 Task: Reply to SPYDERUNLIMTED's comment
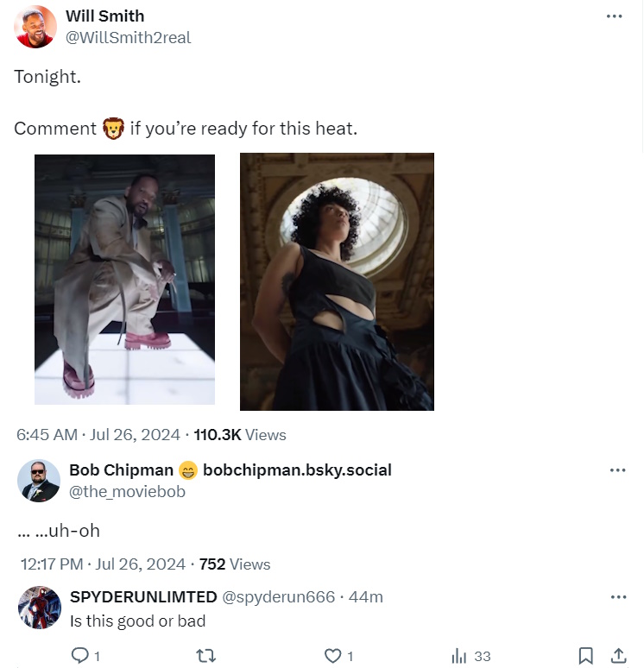[x=79, y=656]
